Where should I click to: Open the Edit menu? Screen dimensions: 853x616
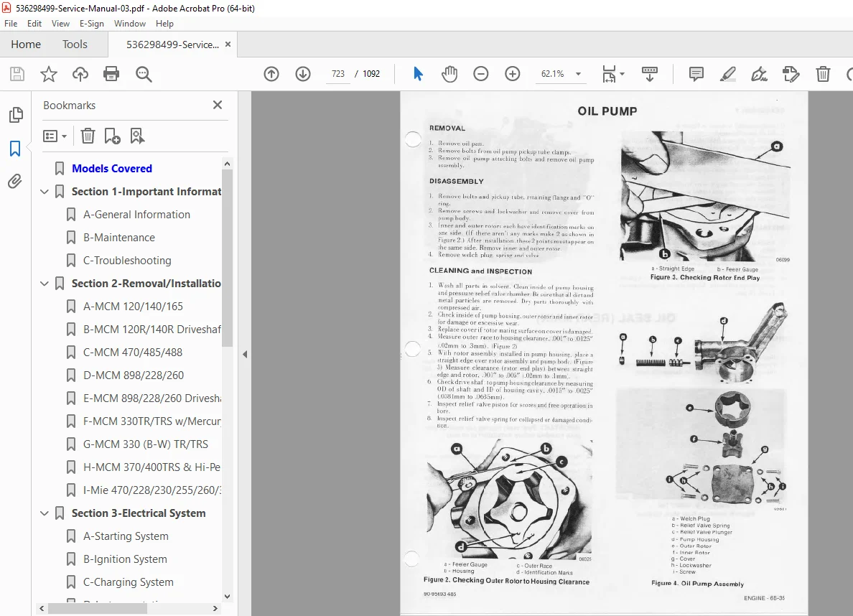pyautogui.click(x=34, y=24)
